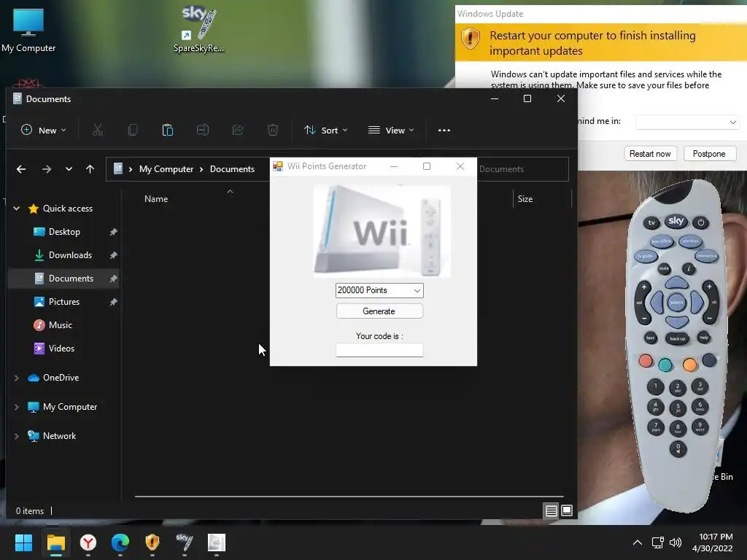Go up one folder level arrow
This screenshot has width=747, height=560.
pyautogui.click(x=90, y=169)
